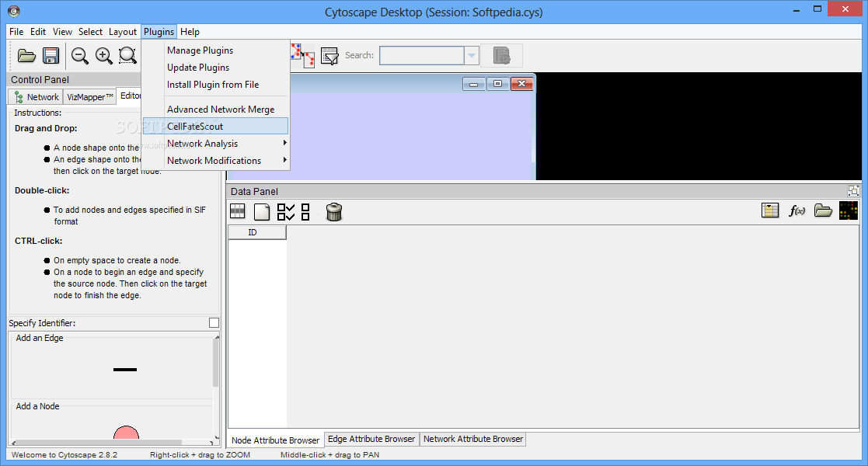Click into the Search input field
The width and height of the screenshot is (868, 466).
tap(422, 55)
